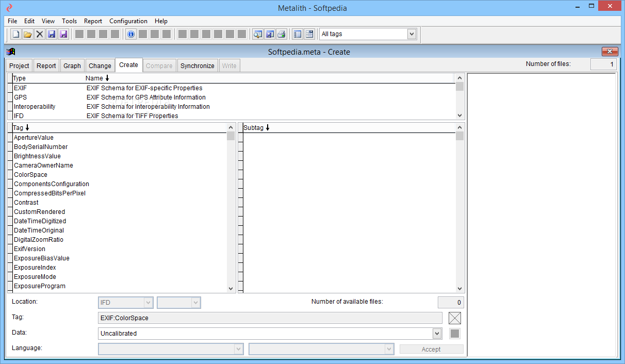Sort the Subtag column header
Screen dimensions: 625x364
(x=256, y=128)
